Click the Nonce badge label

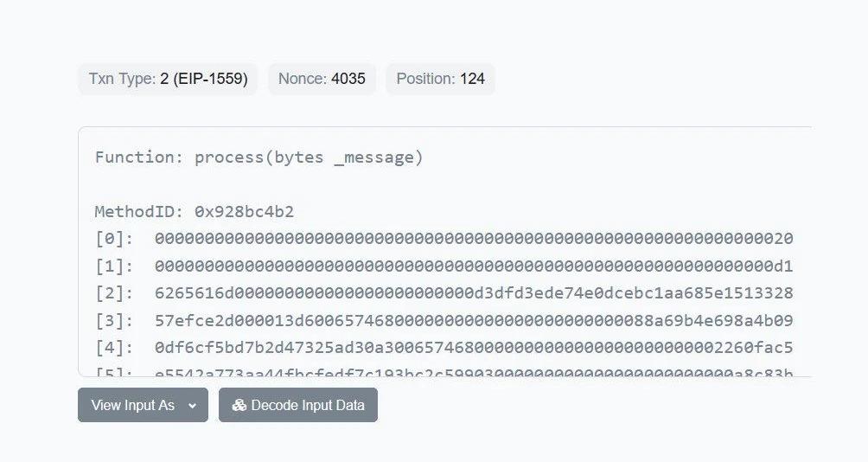coord(303,79)
